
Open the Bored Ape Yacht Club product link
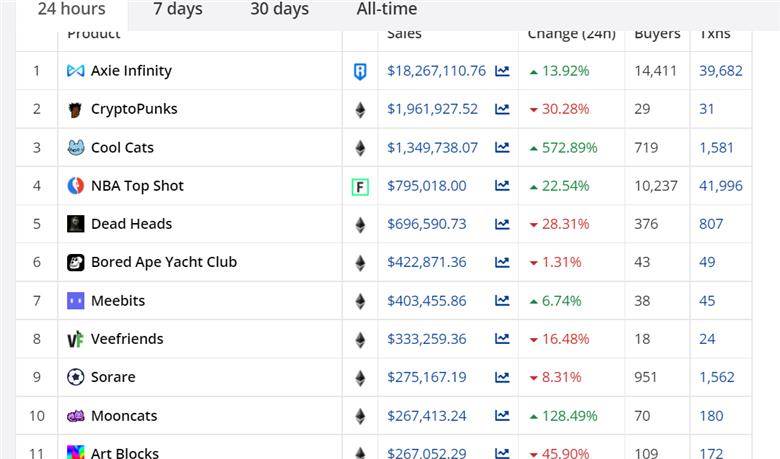pos(164,262)
